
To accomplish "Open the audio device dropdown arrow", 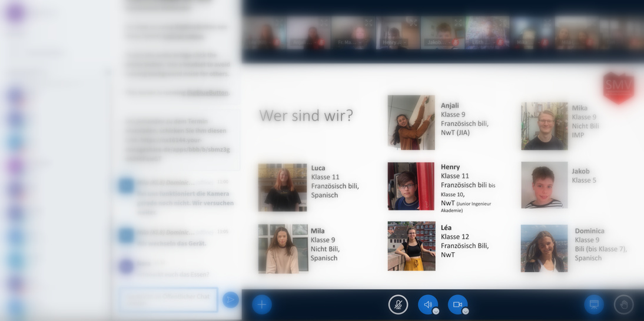I will [436, 311].
